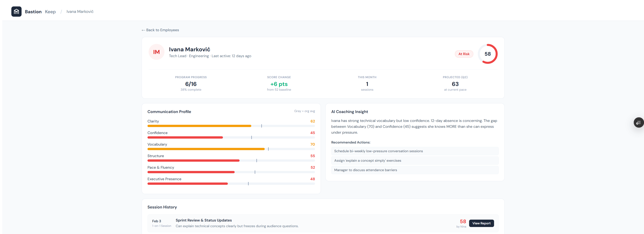644x234 pixels.
Task: Open the floating dark feedback widget icon
Action: coord(639,122)
